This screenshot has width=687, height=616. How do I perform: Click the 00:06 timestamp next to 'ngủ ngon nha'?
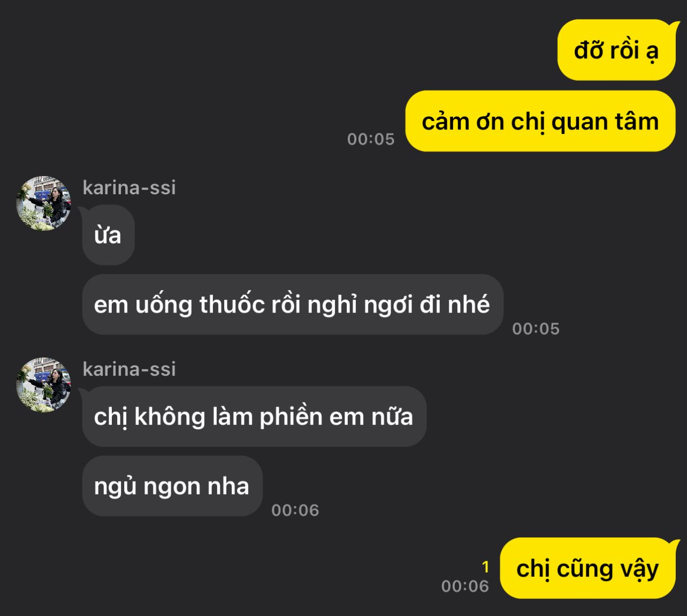(295, 511)
